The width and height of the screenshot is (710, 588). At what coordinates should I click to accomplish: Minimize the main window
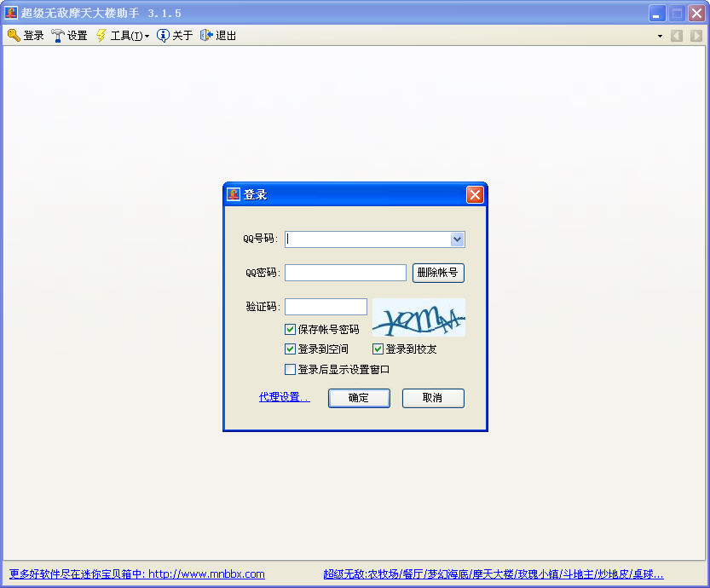(x=657, y=13)
